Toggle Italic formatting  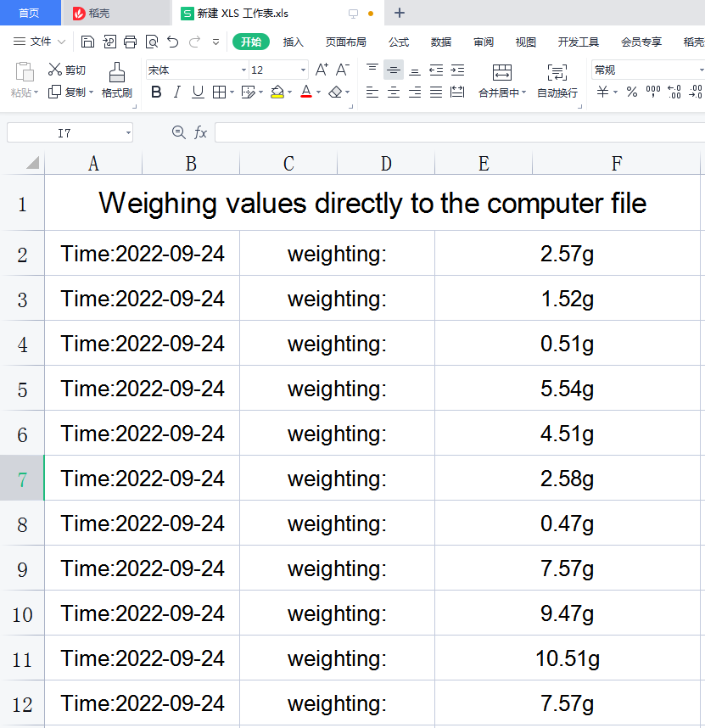(177, 92)
